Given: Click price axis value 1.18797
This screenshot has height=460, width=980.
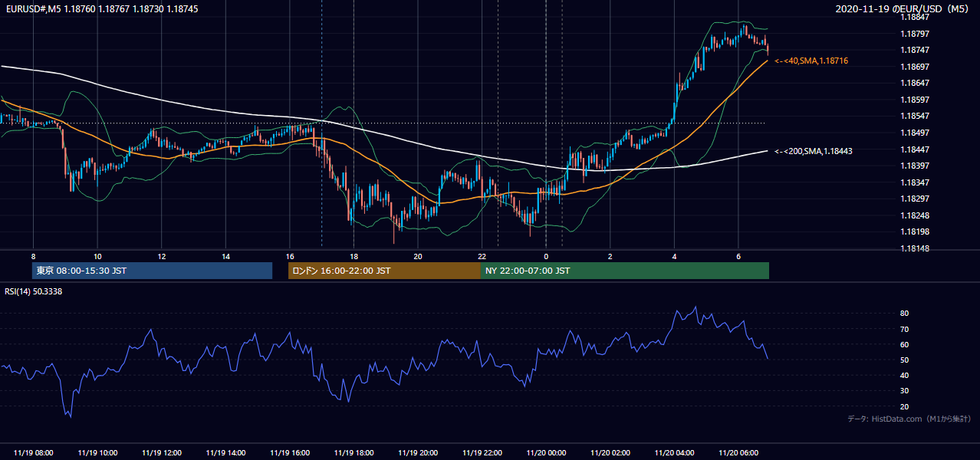Looking at the screenshot, I should click(916, 34).
